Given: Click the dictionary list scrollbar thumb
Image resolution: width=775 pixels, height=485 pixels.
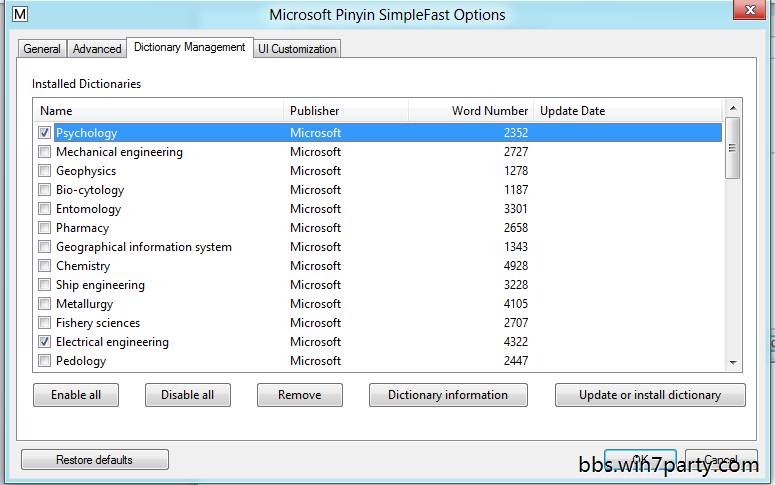Looking at the screenshot, I should pyautogui.click(x=732, y=148).
